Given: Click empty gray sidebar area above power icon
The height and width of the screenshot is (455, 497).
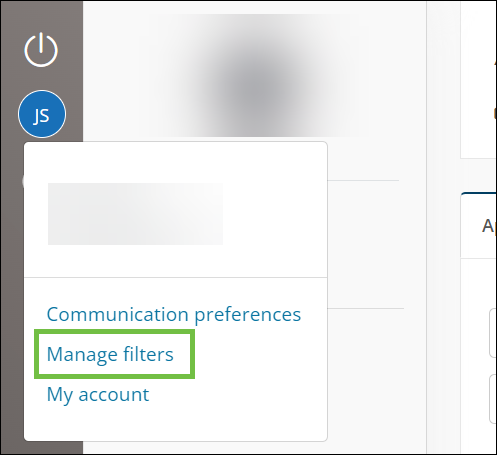Looking at the screenshot, I should [41, 15].
